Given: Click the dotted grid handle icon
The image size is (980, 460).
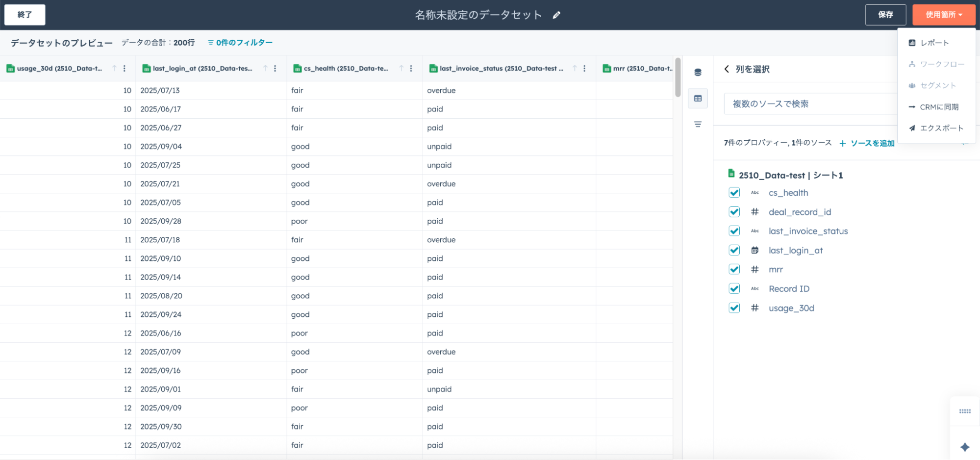Looking at the screenshot, I should [964, 411].
